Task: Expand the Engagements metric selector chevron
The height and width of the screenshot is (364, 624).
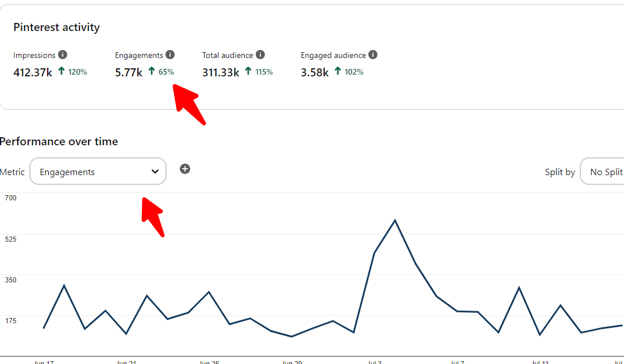Action: (155, 171)
